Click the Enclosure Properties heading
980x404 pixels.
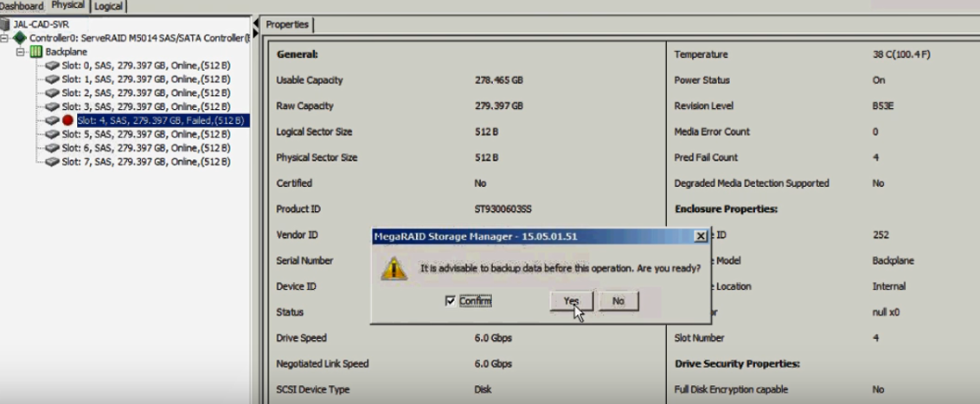726,208
